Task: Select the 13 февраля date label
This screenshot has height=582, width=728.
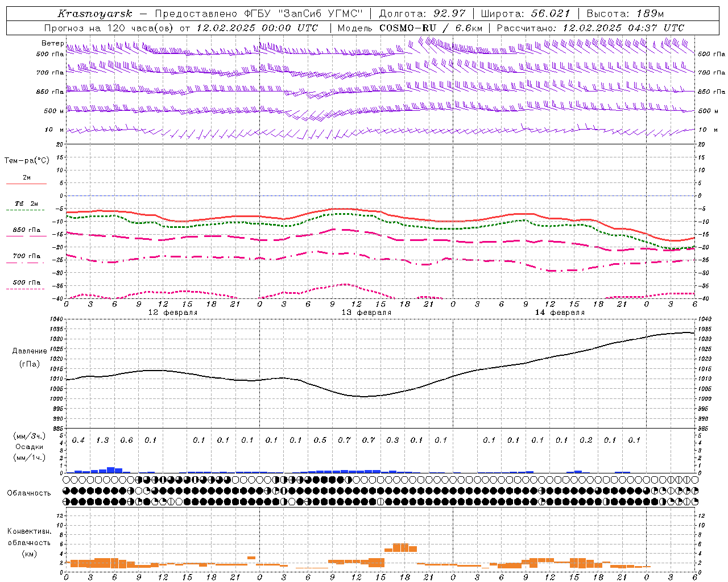Action: pyautogui.click(x=366, y=313)
